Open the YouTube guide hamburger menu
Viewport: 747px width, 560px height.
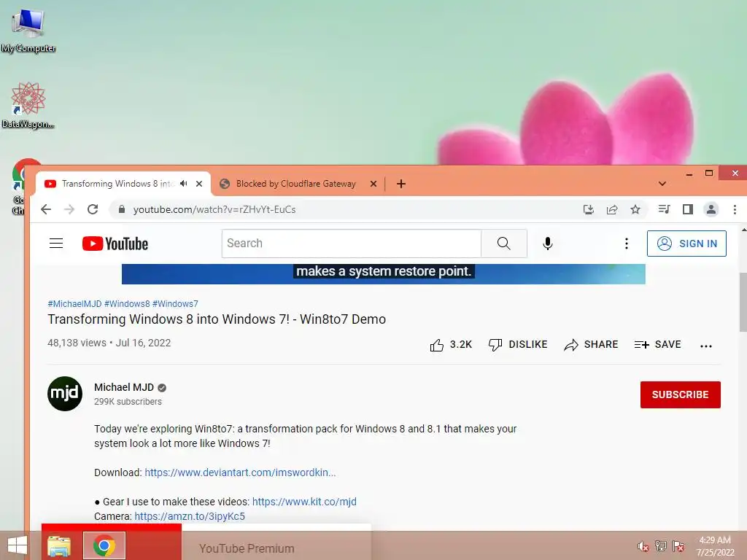[x=56, y=244]
